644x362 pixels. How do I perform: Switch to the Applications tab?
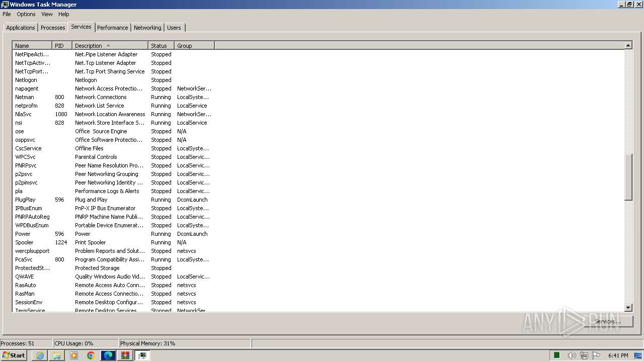[21, 28]
